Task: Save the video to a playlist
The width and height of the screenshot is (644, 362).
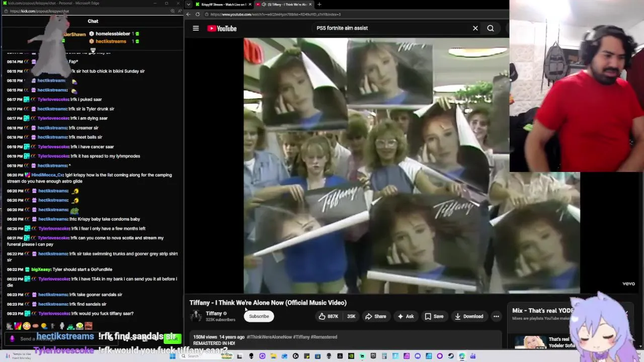Action: click(434, 316)
